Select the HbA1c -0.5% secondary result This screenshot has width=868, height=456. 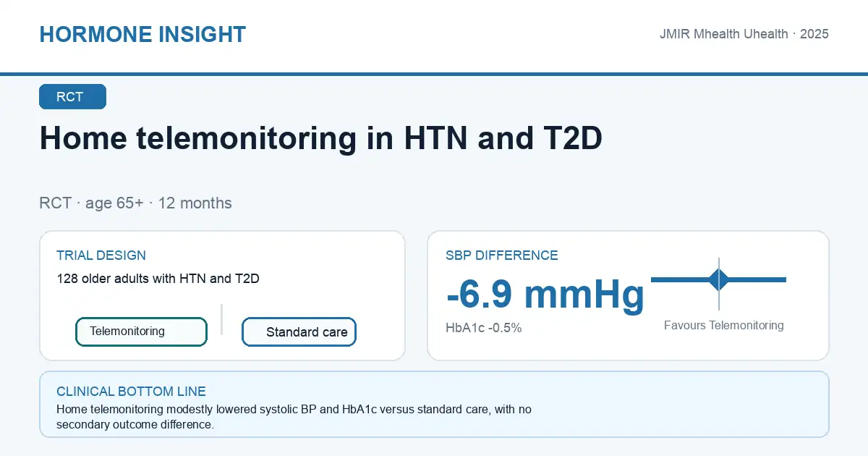484,328
